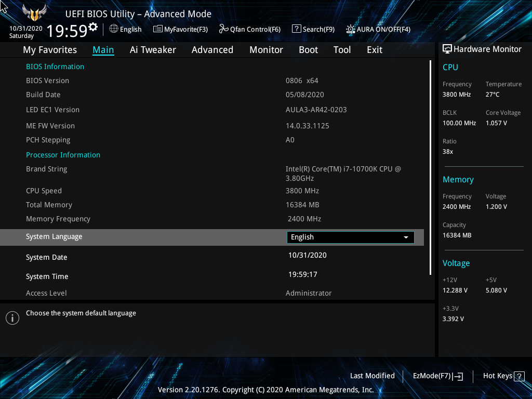
Task: Click ME FW Version 14.0.33.1125
Action: point(308,126)
